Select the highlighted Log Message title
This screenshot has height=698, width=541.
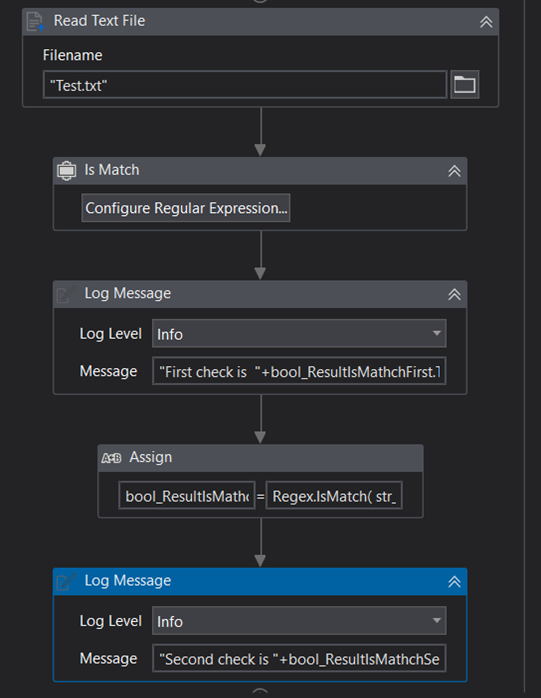pyautogui.click(x=128, y=580)
